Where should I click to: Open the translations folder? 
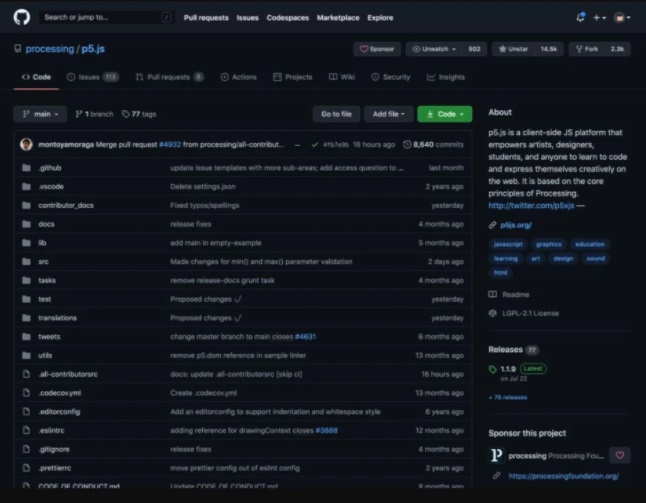57,318
